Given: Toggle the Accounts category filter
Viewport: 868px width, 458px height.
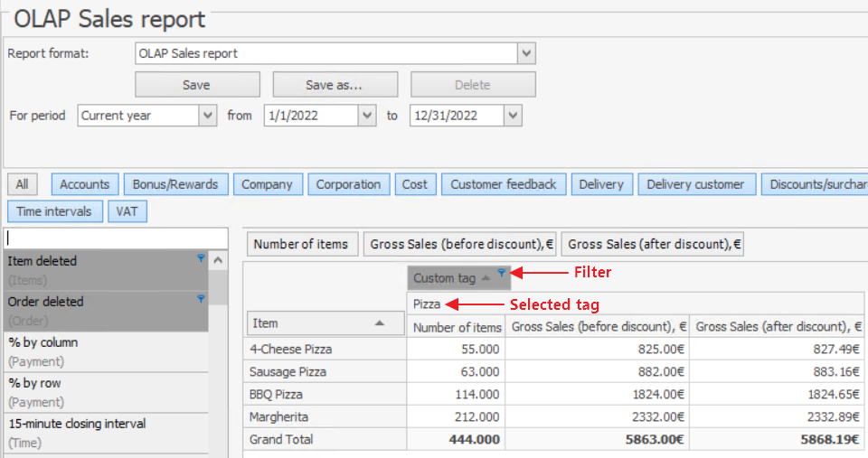Looking at the screenshot, I should point(84,184).
